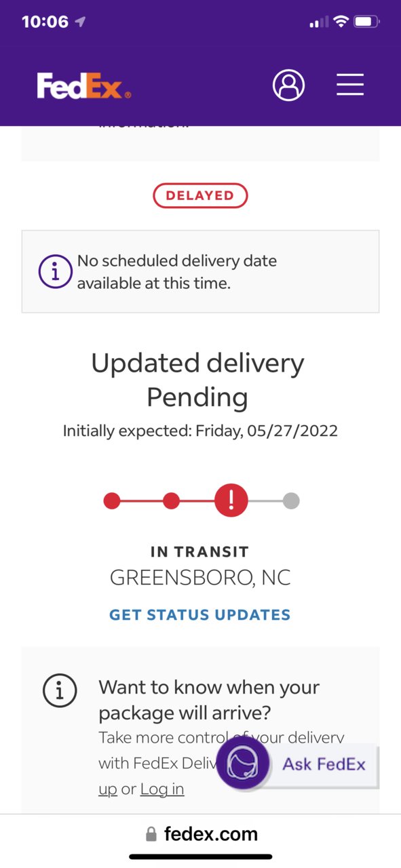Tap the Ask FedEx headset avatar icon
This screenshot has height=868, width=401.
coord(243,764)
